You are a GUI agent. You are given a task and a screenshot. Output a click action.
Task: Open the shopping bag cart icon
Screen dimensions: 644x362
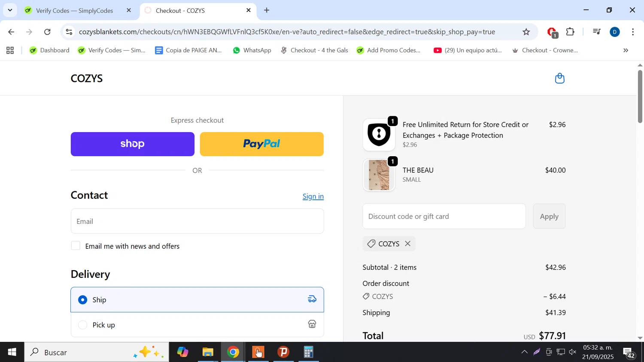click(559, 78)
